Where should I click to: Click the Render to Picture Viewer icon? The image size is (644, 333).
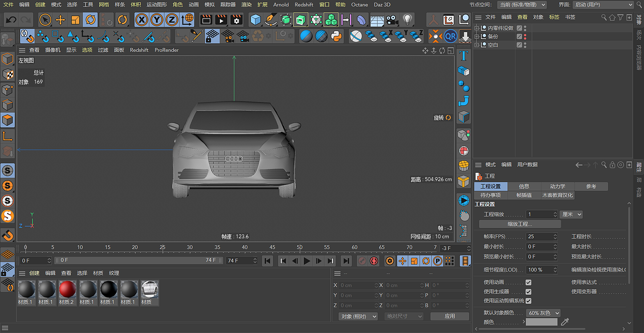[221, 19]
